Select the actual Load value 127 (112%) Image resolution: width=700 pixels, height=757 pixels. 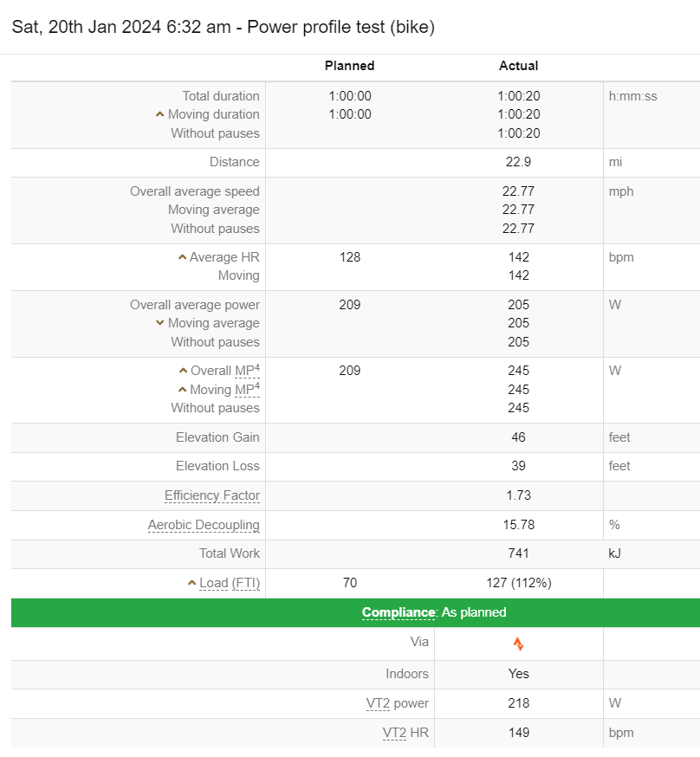point(518,583)
